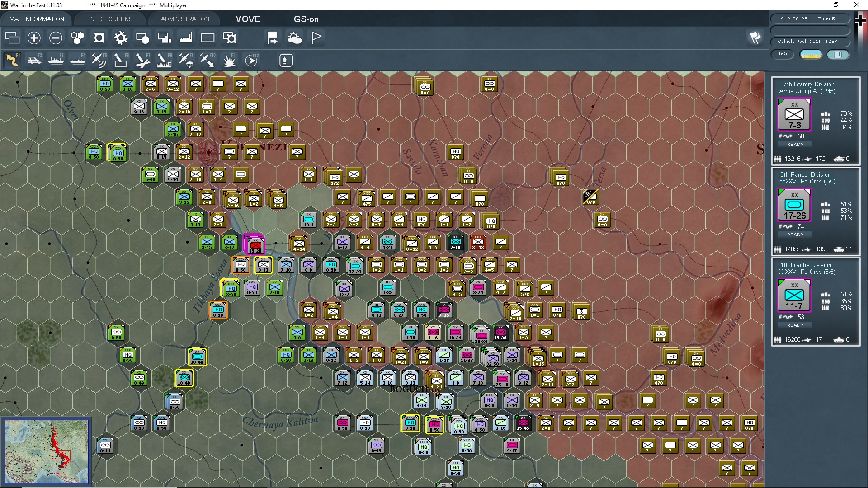868x488 pixels.
Task: Click the XXXXVII Pz Crps text under 12th Panzer
Action: coord(807,182)
